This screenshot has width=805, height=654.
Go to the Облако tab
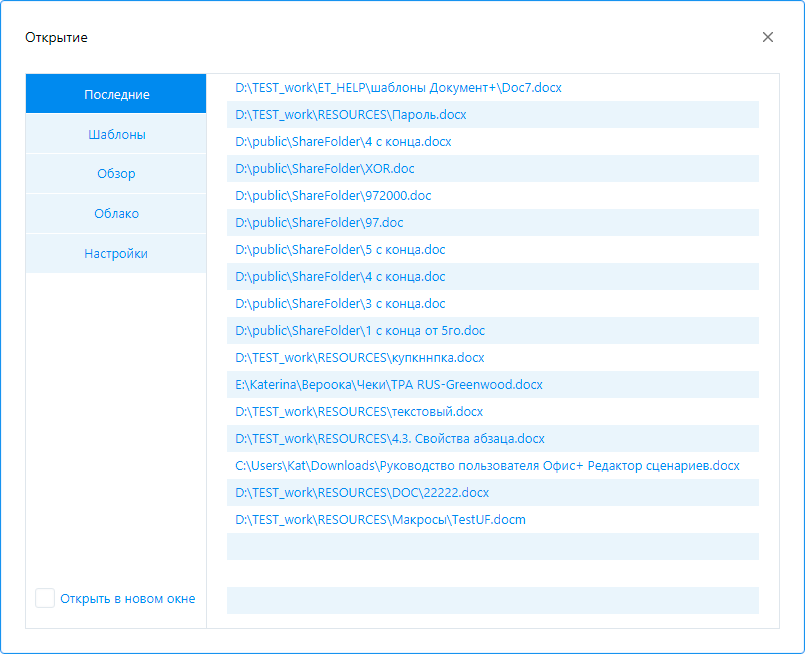click(116, 214)
